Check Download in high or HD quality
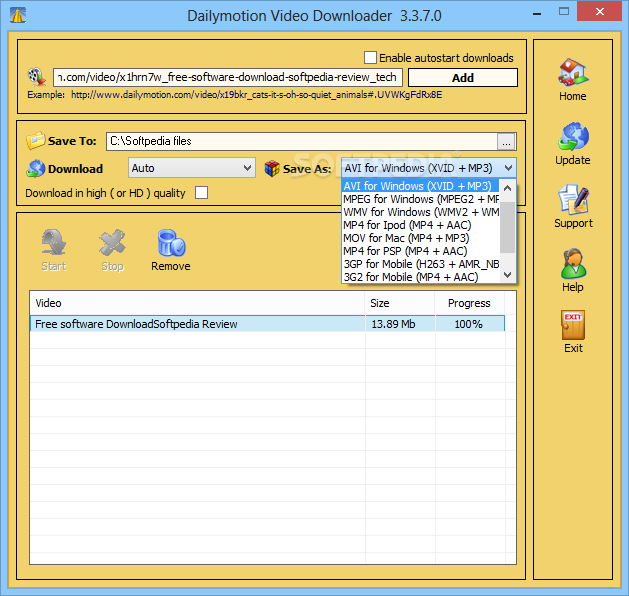This screenshot has height=596, width=629. (x=201, y=193)
